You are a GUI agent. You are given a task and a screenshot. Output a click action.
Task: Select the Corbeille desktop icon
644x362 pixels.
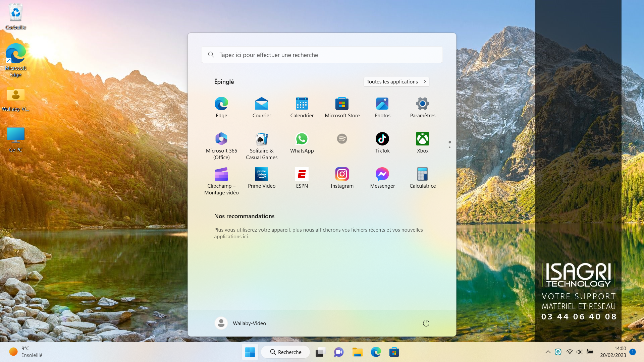15,17
